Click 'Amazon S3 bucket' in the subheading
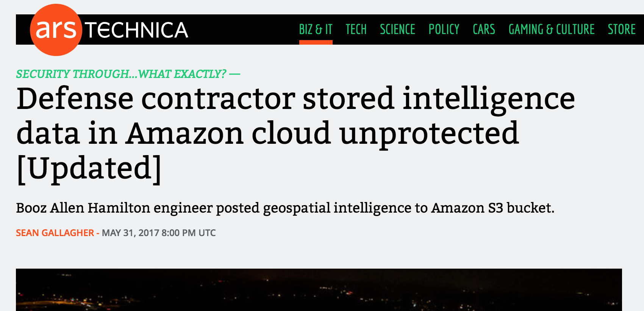This screenshot has height=311, width=644. 492,208
